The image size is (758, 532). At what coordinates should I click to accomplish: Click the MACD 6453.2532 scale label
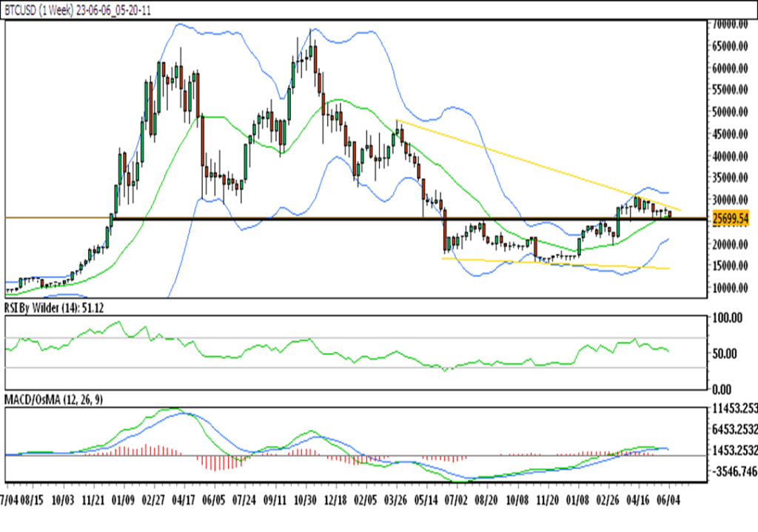[735, 430]
